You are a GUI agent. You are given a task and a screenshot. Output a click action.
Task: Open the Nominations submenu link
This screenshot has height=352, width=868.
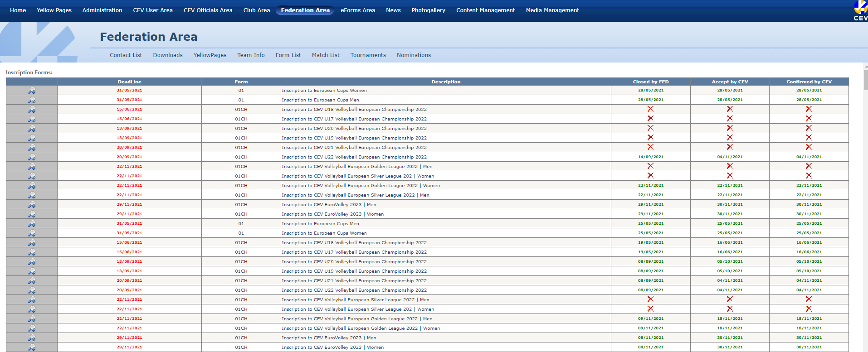click(x=414, y=55)
